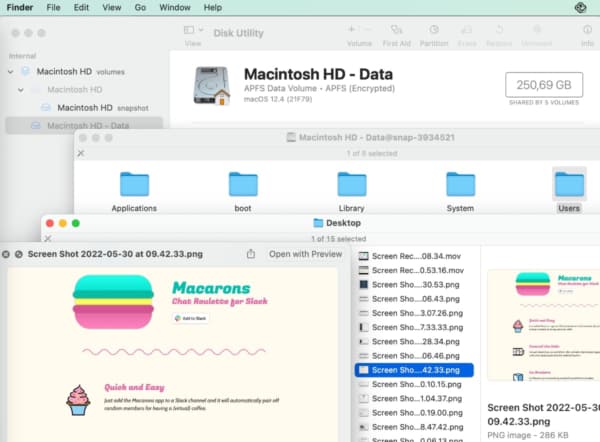
Task: Click Add to Slack button in preview
Action: point(190,318)
